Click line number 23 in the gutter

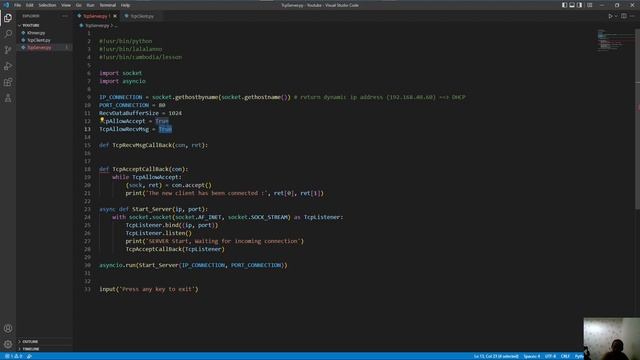88,209
